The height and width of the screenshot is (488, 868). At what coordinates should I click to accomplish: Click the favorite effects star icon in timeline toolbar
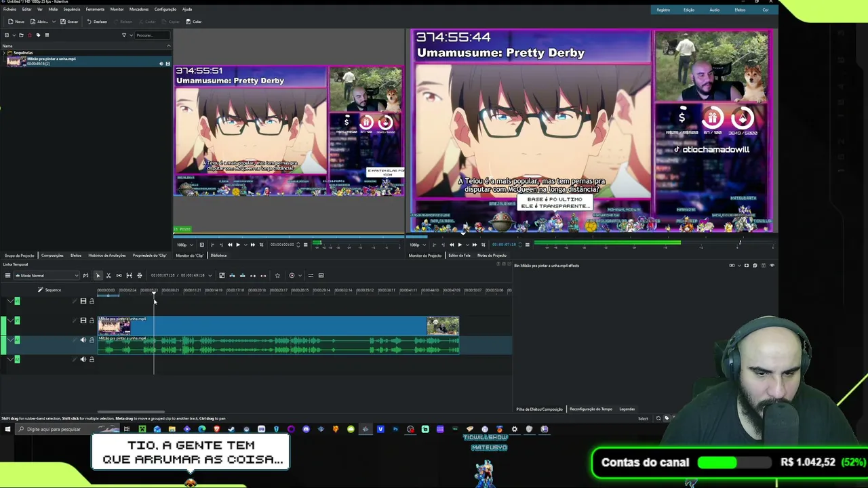tap(277, 276)
